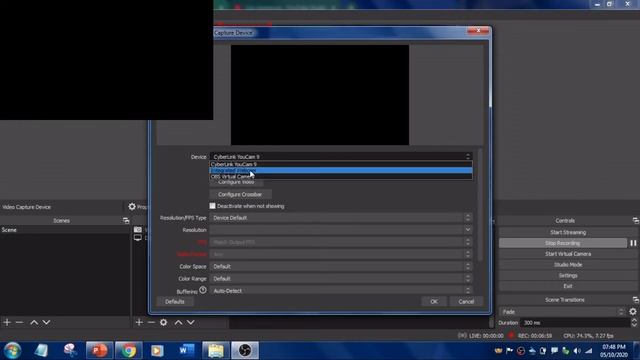This screenshot has width=640, height=360.
Task: Click the Properties gear beside Video Capture Device
Action: coord(132,207)
